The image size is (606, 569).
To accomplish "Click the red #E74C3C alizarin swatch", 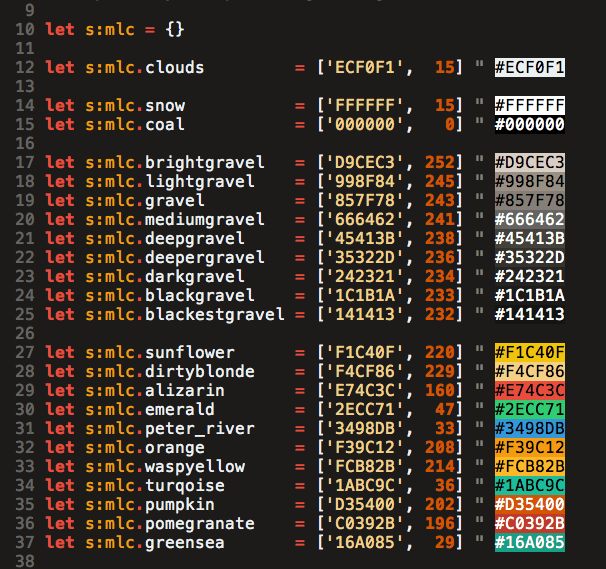I will click(x=529, y=390).
